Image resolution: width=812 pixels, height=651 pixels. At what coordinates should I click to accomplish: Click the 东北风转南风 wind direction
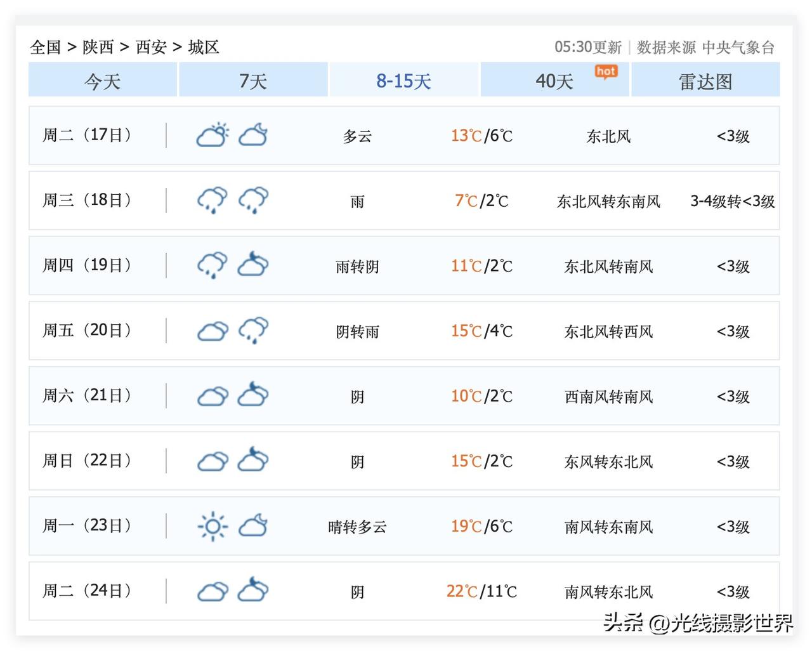pyautogui.click(x=608, y=266)
